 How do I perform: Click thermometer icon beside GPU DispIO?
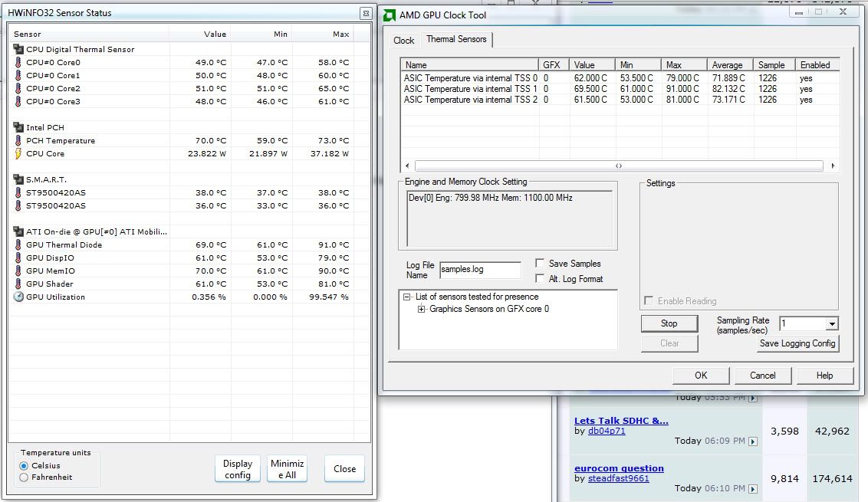pyautogui.click(x=18, y=258)
